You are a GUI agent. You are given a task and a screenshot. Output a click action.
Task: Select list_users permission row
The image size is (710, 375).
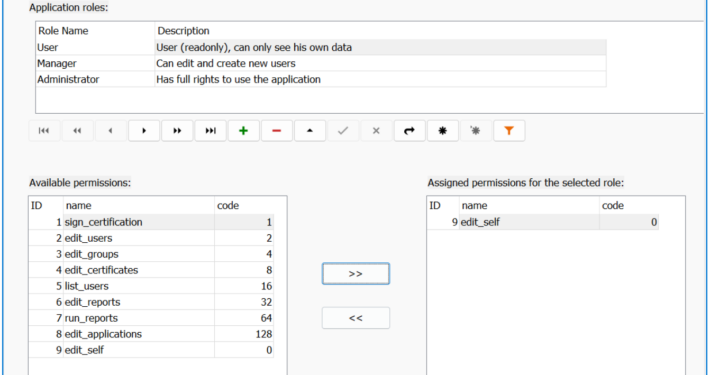click(151, 286)
